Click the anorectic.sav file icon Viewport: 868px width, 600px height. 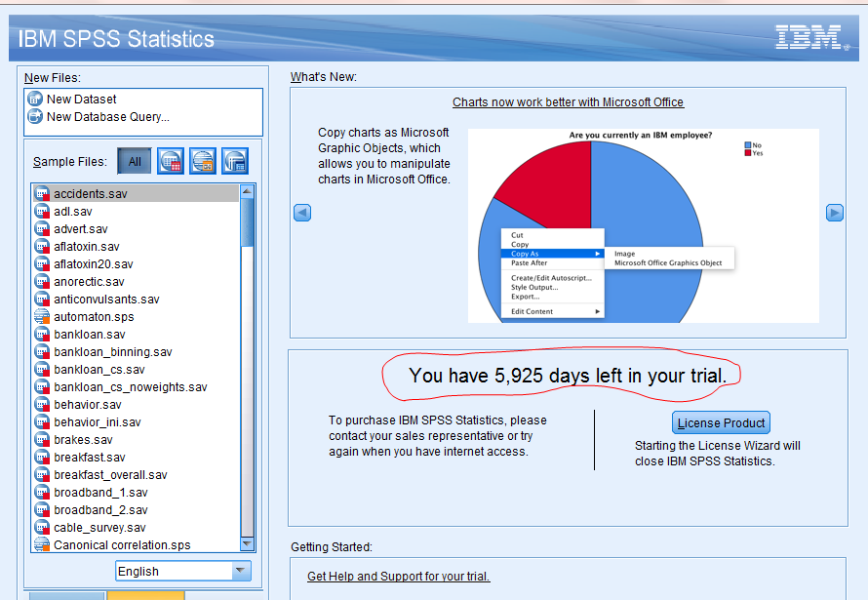42,282
